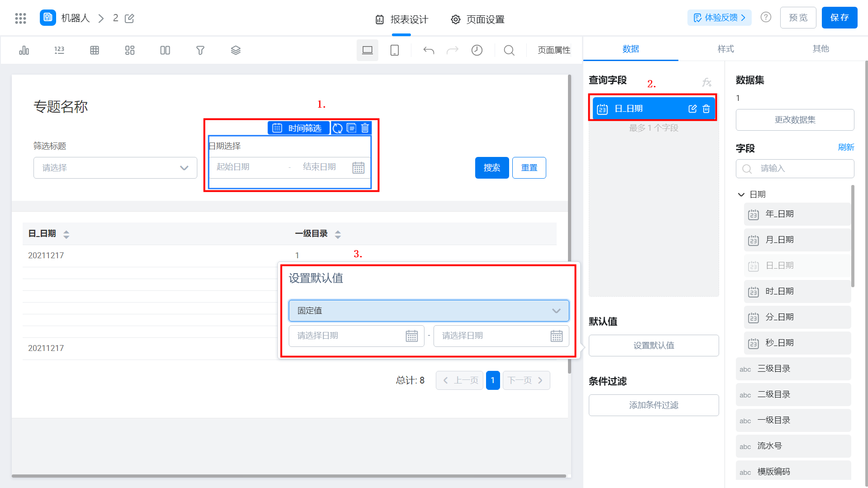This screenshot has height=488, width=868.
Task: Click the 保存 button
Action: (x=839, y=18)
